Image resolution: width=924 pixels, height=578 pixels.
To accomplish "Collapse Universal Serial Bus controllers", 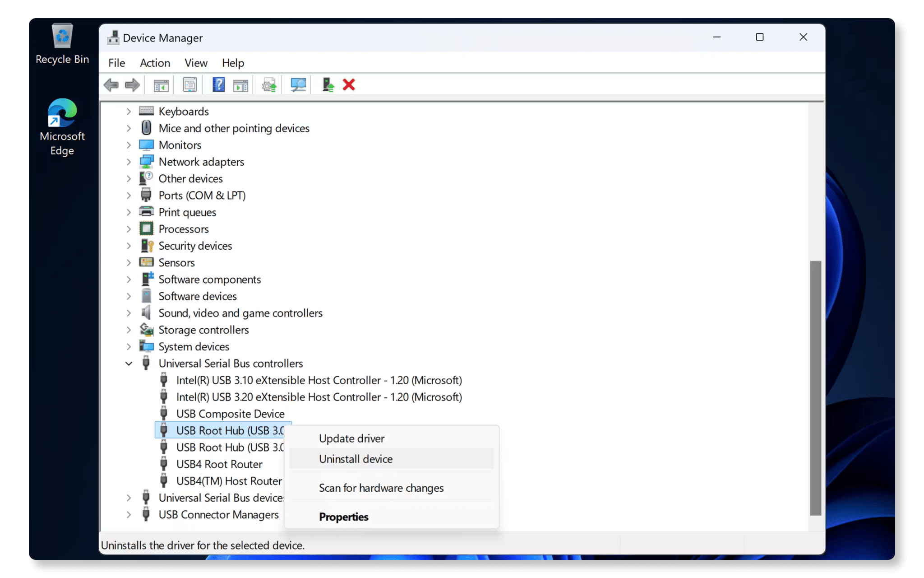I will (129, 364).
